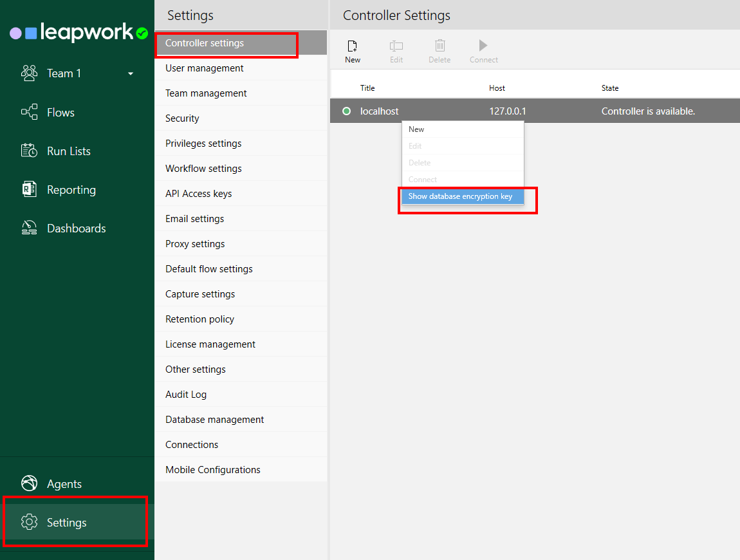Choose New from the context menu
Viewport: 740px width, 560px height.
coord(416,129)
